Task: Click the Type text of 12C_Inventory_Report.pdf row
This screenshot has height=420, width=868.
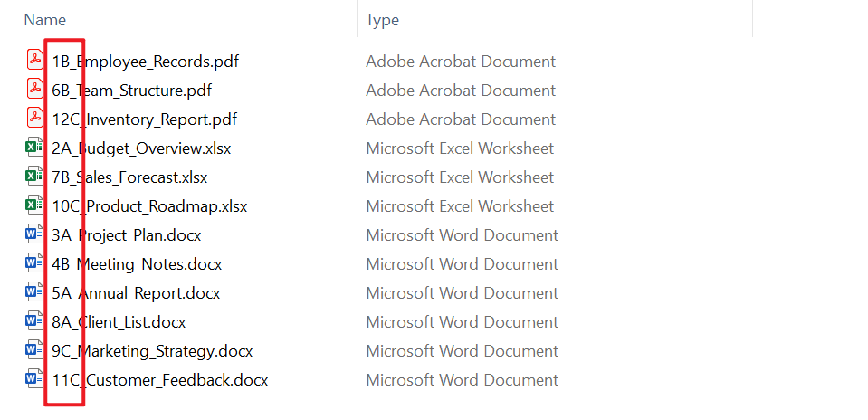Action: tap(460, 119)
